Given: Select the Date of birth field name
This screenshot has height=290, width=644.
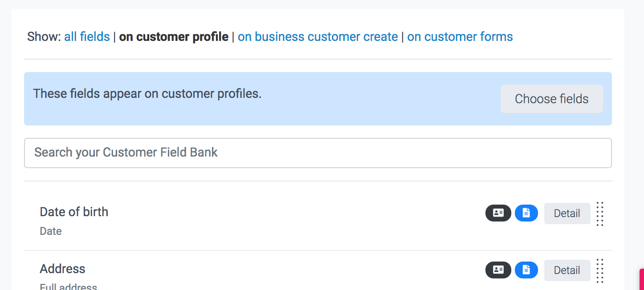Looking at the screenshot, I should (74, 212).
